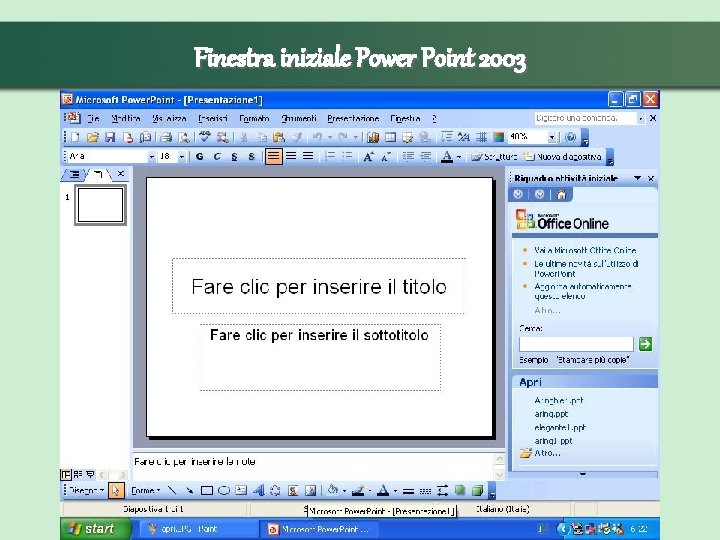
Task: Click the Cut scissors icon
Action: tap(244, 137)
